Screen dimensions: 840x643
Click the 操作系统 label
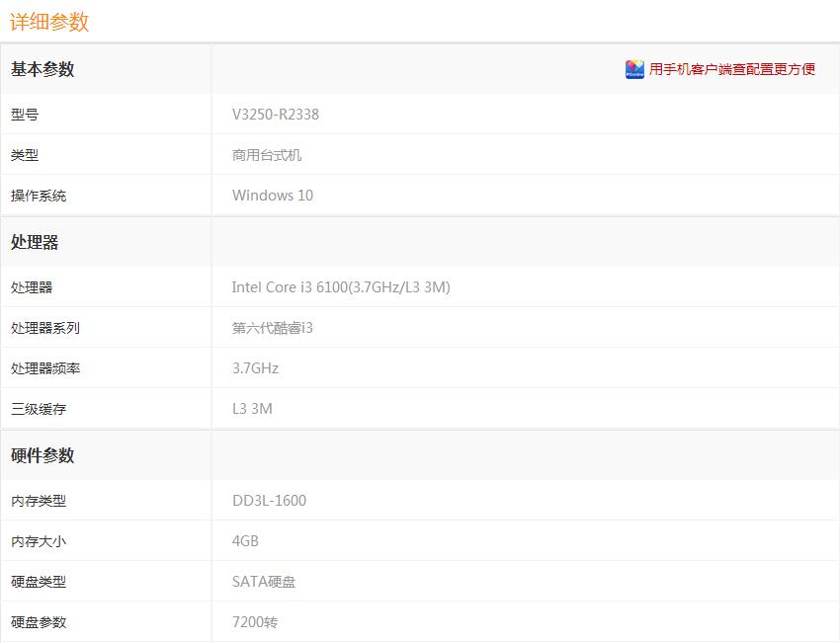pyautogui.click(x=39, y=196)
